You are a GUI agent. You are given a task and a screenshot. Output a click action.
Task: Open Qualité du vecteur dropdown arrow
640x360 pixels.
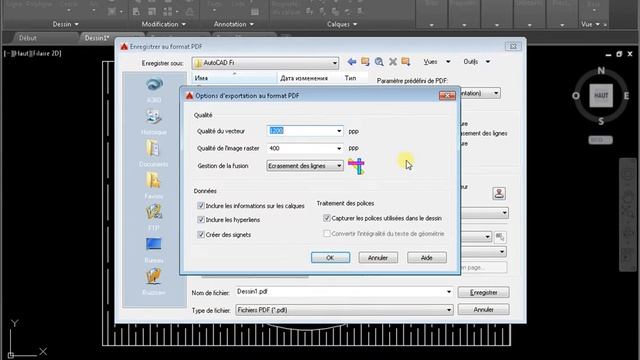point(339,131)
